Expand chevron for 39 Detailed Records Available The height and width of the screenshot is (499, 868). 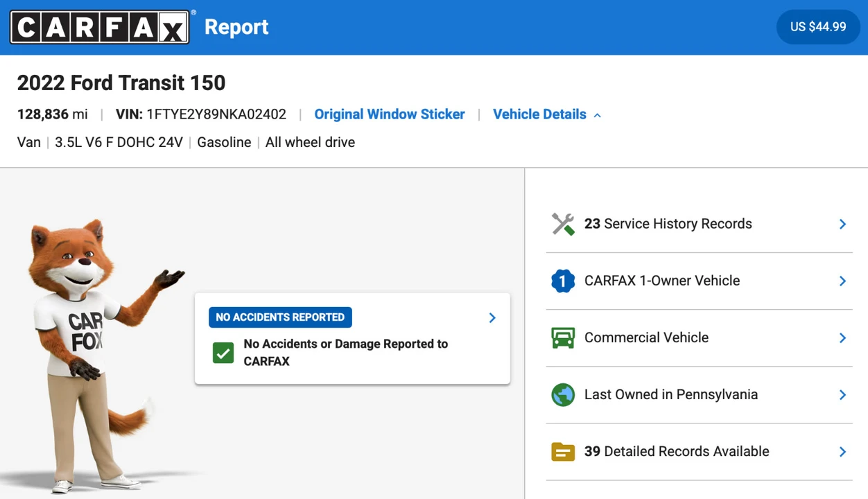(x=842, y=452)
